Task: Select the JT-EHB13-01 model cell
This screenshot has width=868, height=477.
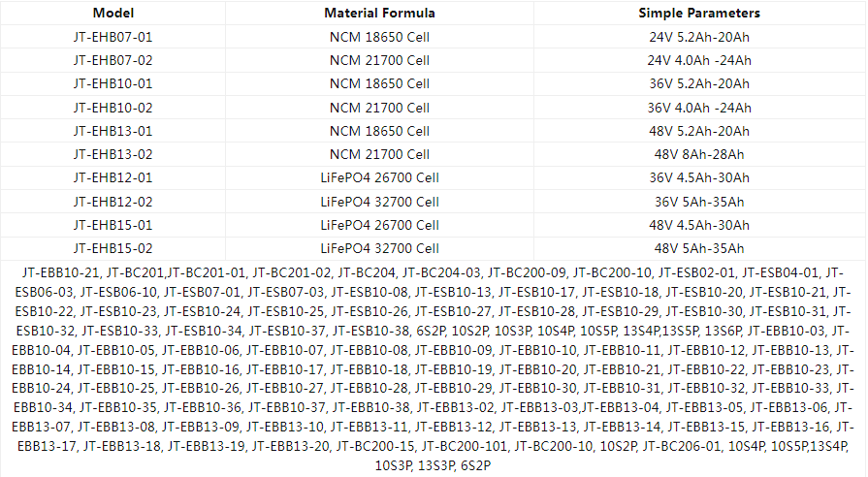Action: point(113,131)
